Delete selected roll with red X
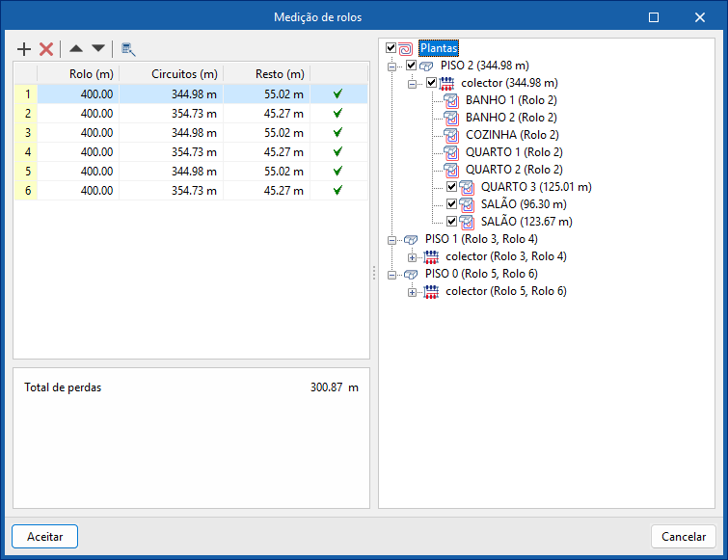Image resolution: width=728 pixels, height=560 pixels. click(x=46, y=49)
